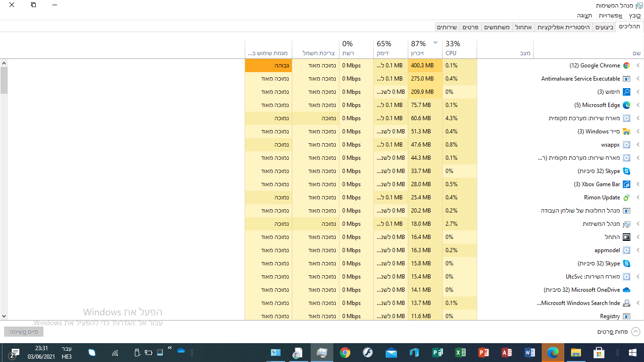Click the Microsoft Edge (5) process icon
The width and height of the screenshot is (644, 362).
pos(627,105)
